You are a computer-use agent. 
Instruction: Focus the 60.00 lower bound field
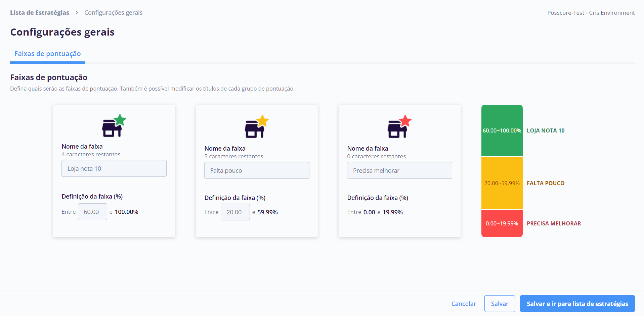coord(92,212)
